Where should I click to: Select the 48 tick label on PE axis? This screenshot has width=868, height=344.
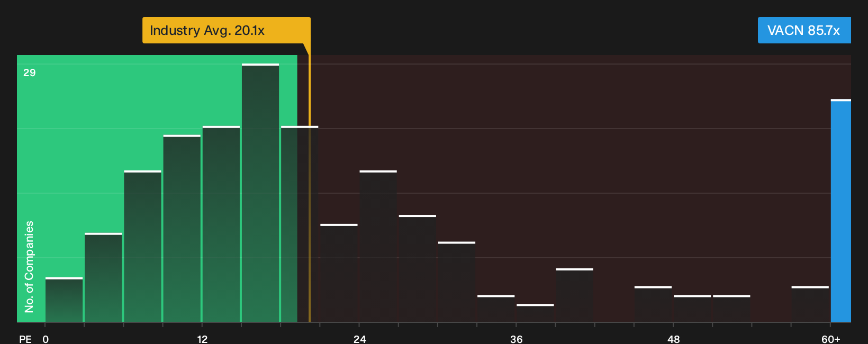click(673, 339)
